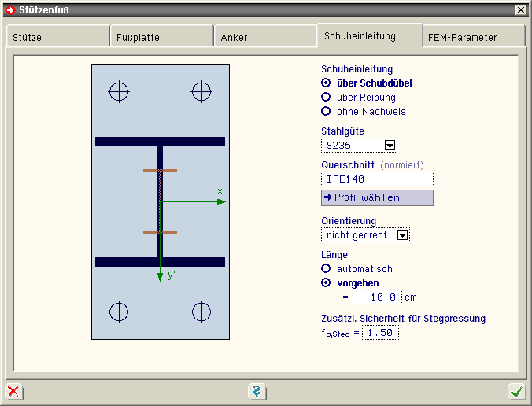Open help with the question mark icon
This screenshot has height=406, width=532.
click(257, 391)
